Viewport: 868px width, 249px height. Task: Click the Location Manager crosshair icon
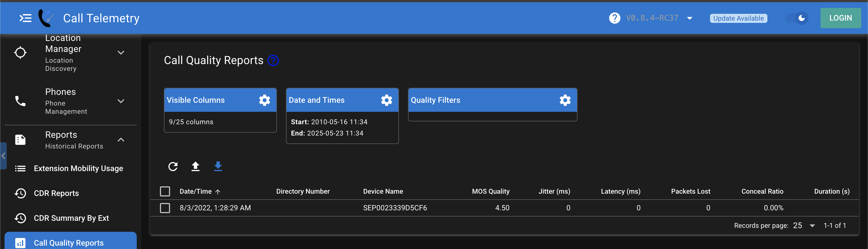coord(20,53)
